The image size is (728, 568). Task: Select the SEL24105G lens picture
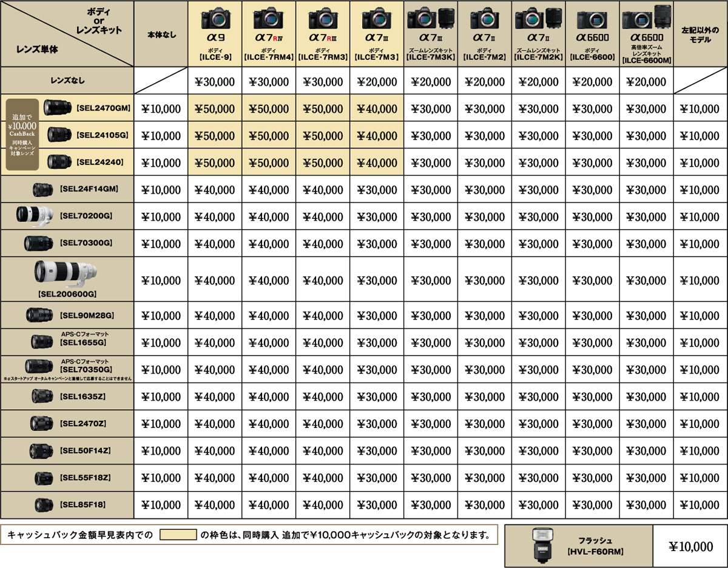coord(60,135)
